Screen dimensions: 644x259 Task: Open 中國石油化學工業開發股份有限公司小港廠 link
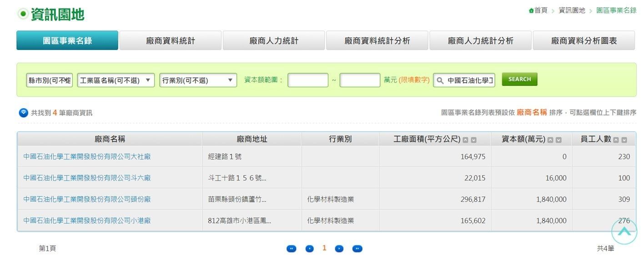pos(87,220)
